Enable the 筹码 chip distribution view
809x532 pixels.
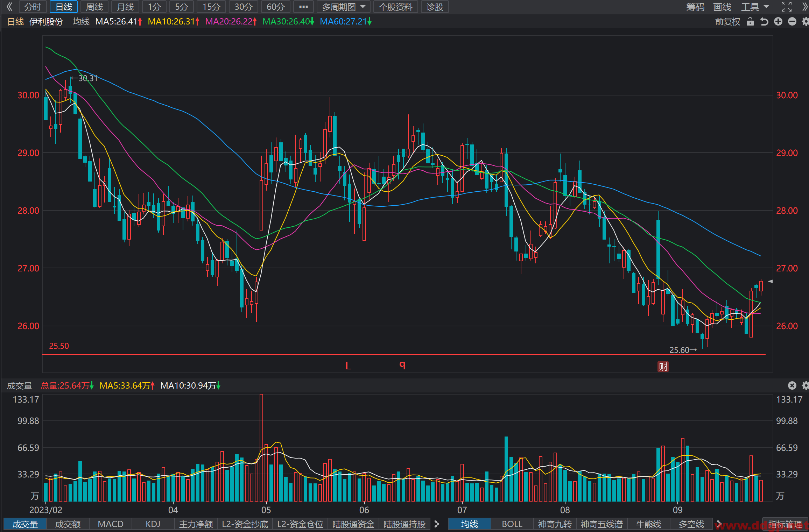695,7
